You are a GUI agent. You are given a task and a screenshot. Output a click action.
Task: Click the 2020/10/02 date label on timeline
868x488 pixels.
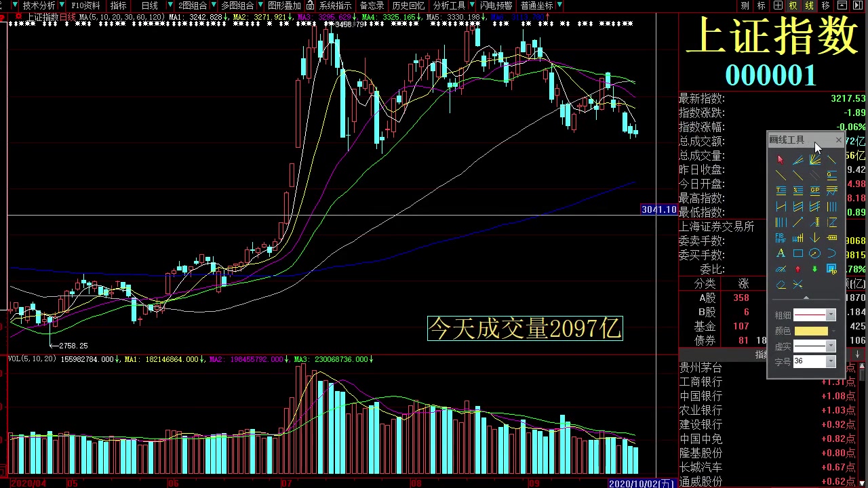point(642,483)
